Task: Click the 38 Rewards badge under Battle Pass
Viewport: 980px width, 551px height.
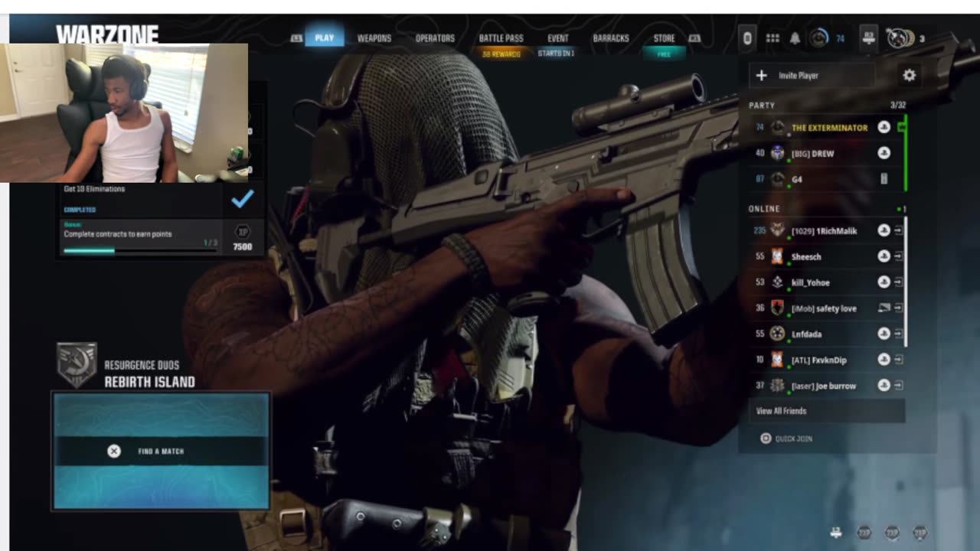Action: [501, 54]
